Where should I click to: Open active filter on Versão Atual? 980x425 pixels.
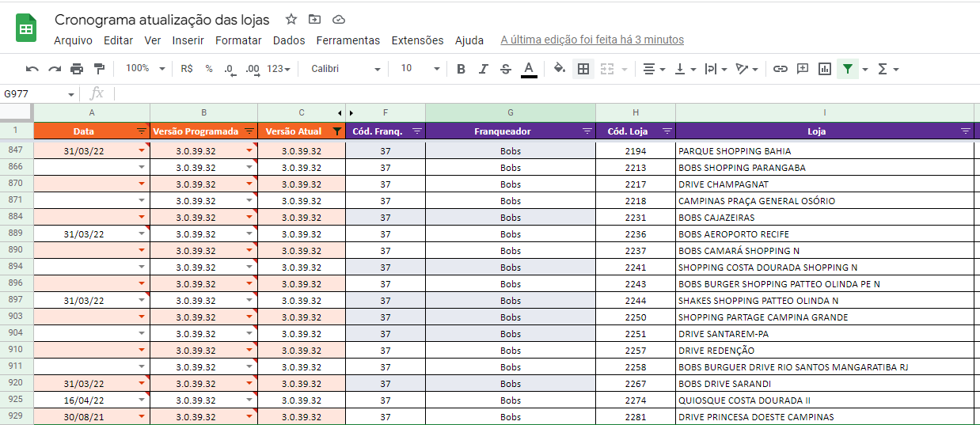coord(337,131)
